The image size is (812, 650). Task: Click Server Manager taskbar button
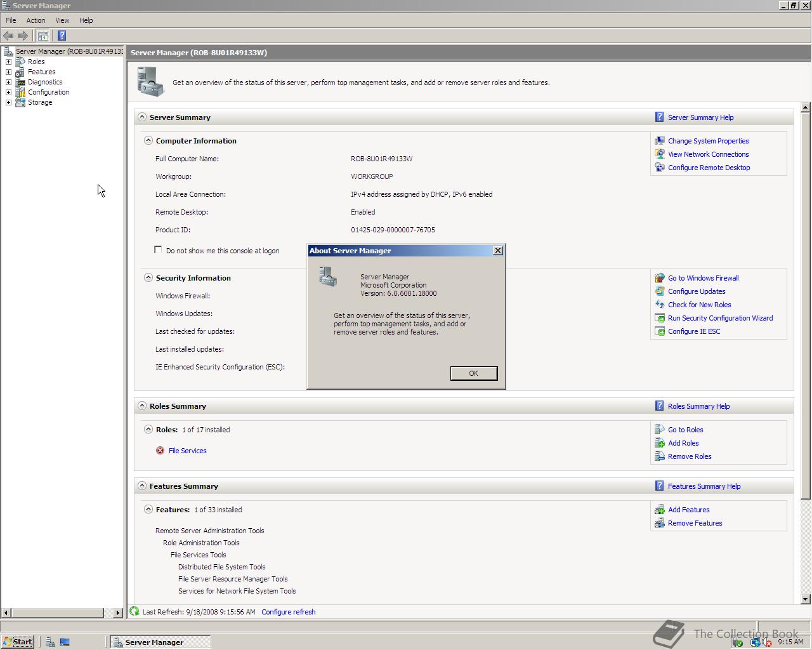click(x=160, y=642)
